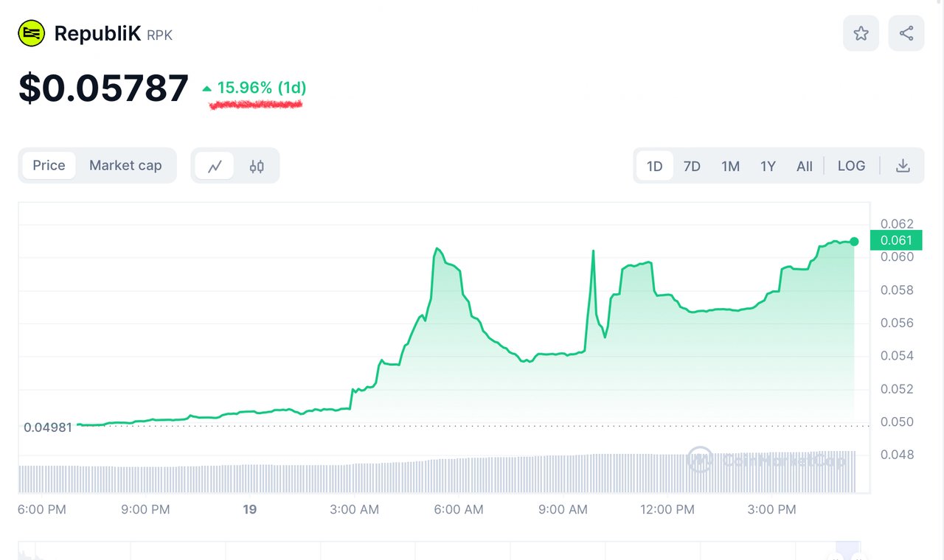Viewport: 944px width, 560px height.
Task: Download chart data with arrow icon
Action: [x=903, y=166]
